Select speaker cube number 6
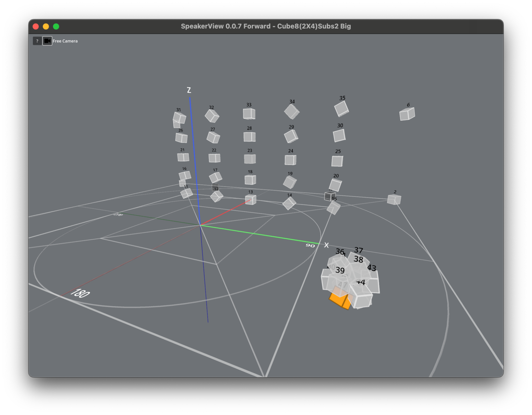This screenshot has height=415, width=532. (x=407, y=114)
